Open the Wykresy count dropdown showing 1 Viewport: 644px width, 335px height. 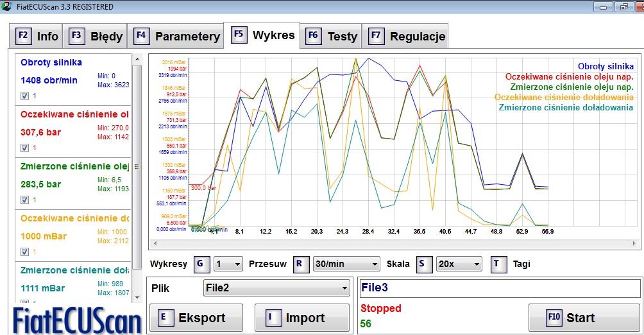228,264
